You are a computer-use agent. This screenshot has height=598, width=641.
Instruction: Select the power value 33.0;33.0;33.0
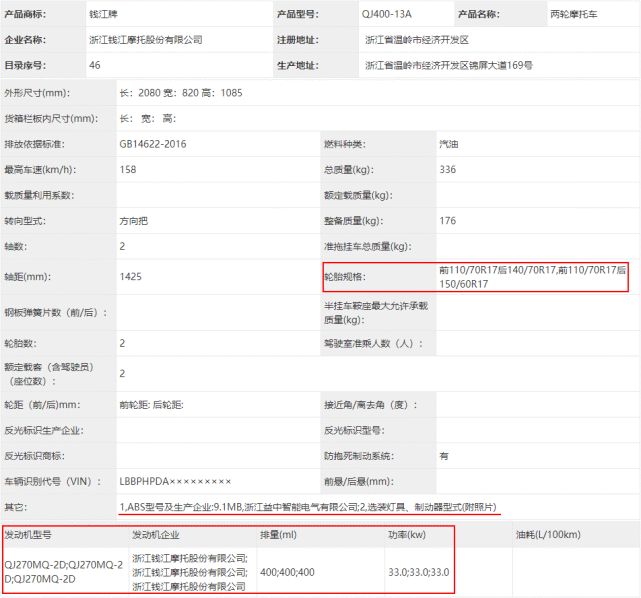(419, 572)
